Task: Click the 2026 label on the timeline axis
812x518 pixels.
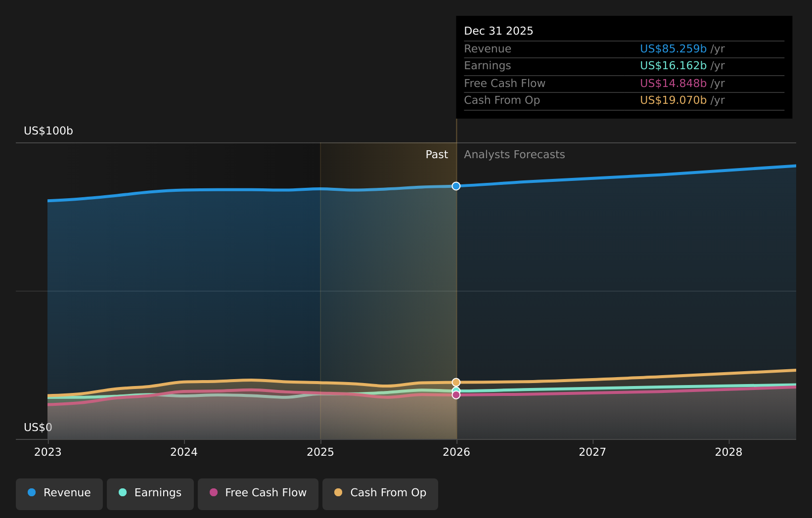Action: (457, 452)
